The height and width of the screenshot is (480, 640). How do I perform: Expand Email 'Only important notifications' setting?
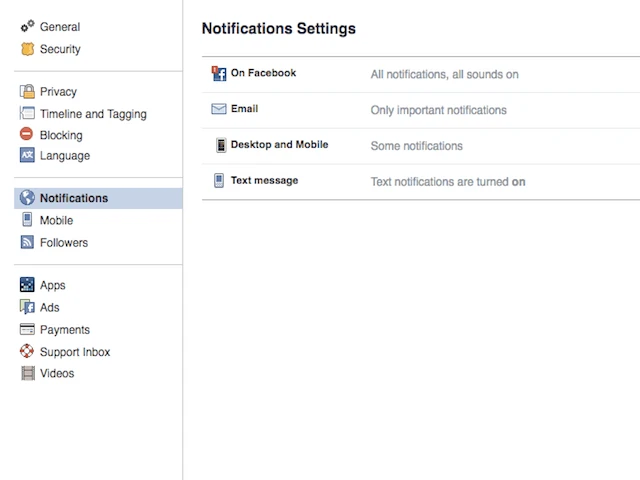tap(438, 110)
